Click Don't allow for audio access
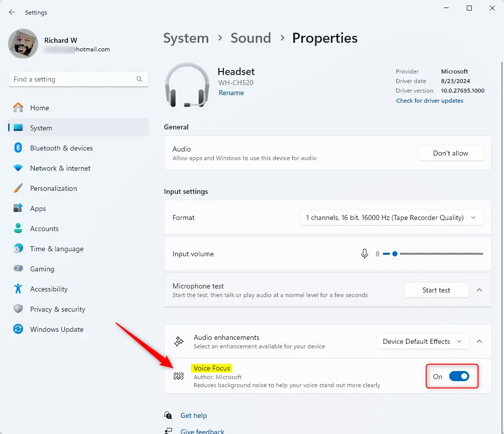This screenshot has width=504, height=434. pos(450,153)
